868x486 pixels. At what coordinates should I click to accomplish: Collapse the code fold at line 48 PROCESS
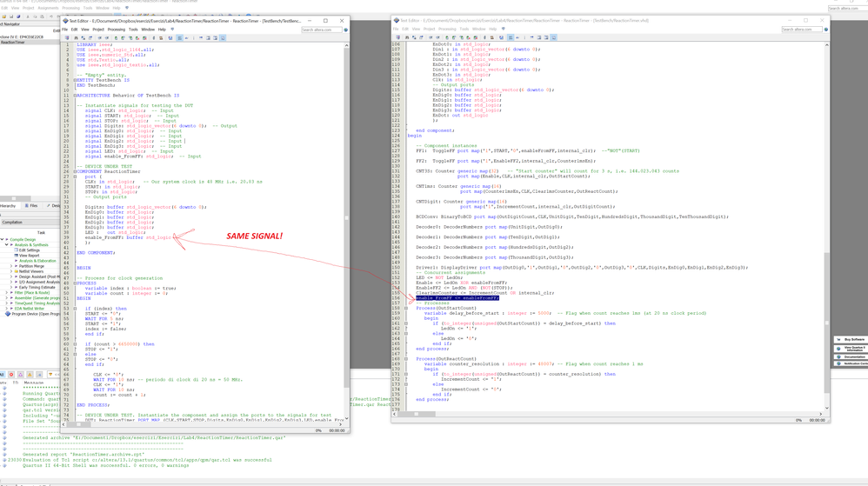click(75, 283)
